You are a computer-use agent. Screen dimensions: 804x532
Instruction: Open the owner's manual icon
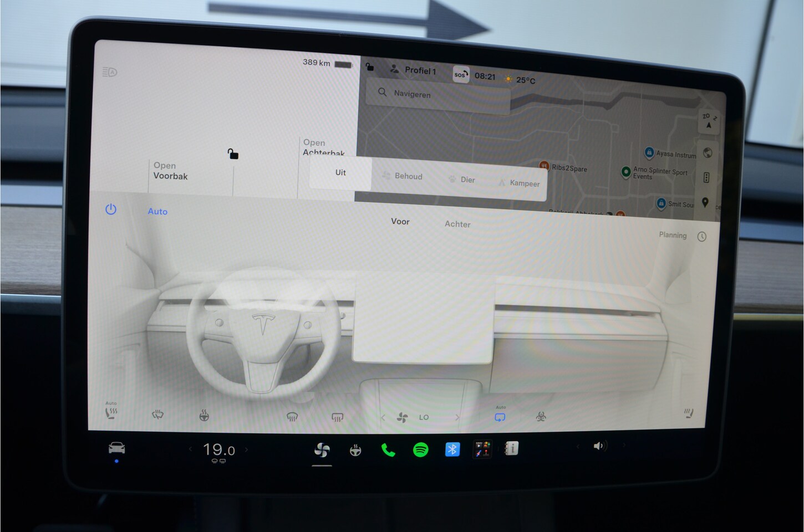coord(511,448)
